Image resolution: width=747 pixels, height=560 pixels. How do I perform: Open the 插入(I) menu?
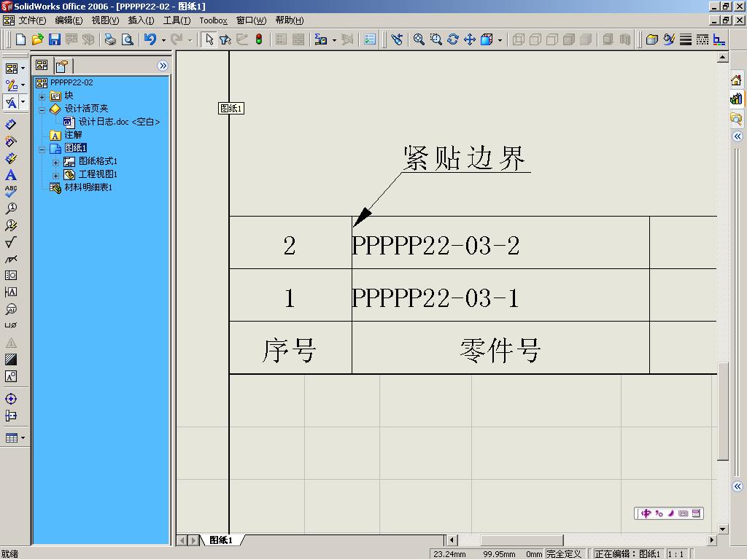pyautogui.click(x=142, y=20)
